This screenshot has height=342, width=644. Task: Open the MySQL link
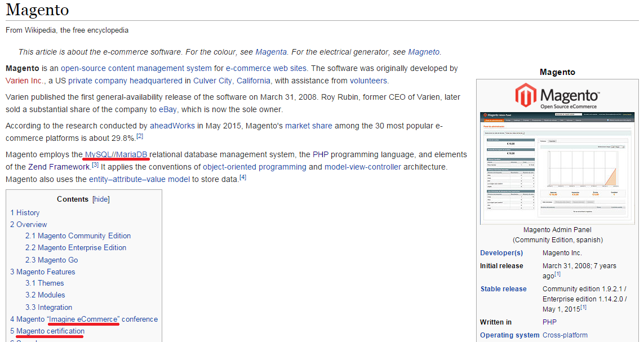click(97, 155)
